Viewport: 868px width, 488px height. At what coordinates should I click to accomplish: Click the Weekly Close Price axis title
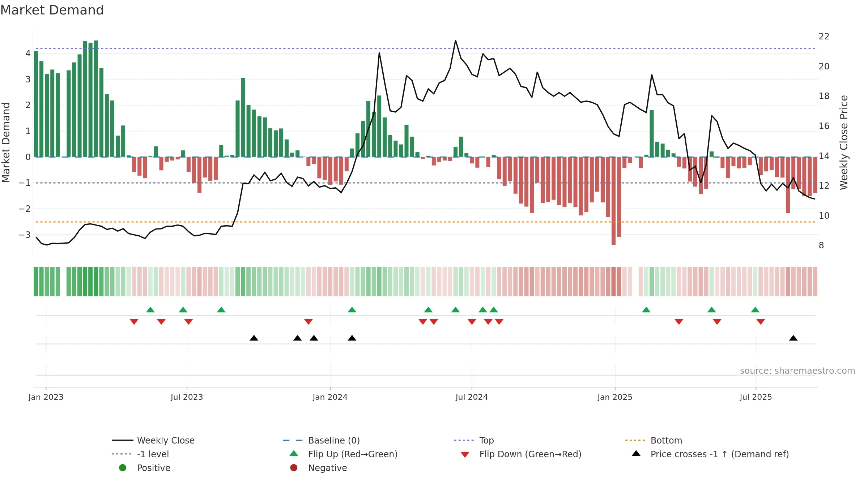tap(844, 142)
